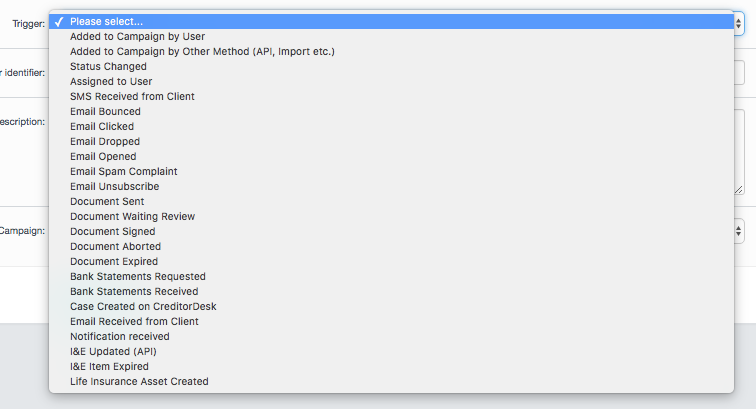Open the Campaign dropdown stepper arrows
The image size is (756, 409).
739,231
